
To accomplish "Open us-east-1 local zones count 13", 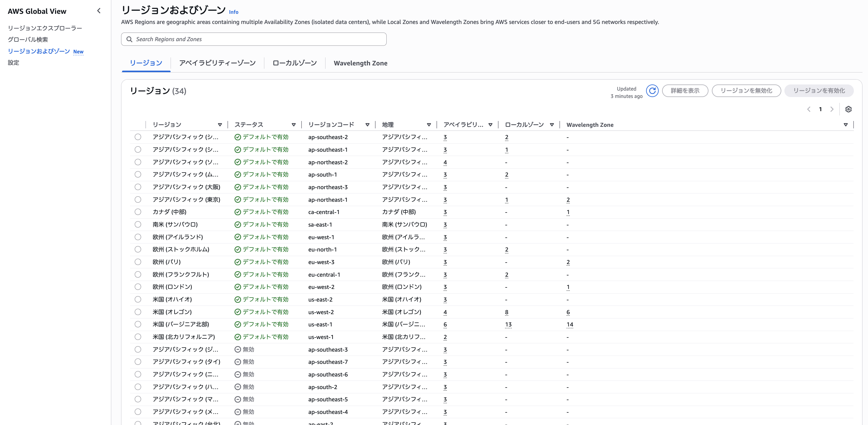I will [508, 324].
